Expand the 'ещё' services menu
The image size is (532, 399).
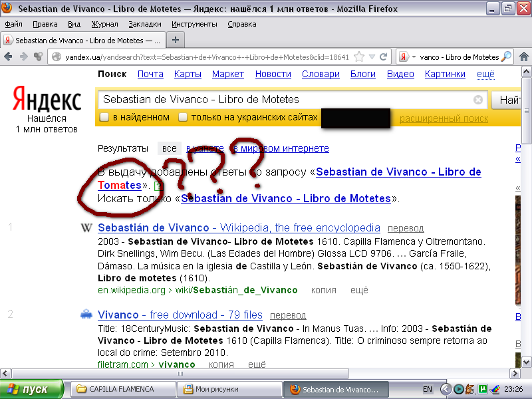[485, 74]
